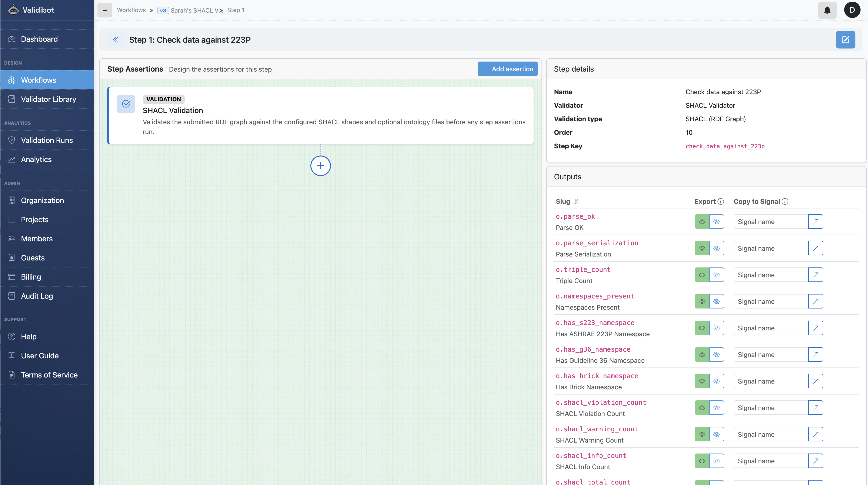This screenshot has height=485, width=868.
Task: Open Terms of Service
Action: [47, 375]
